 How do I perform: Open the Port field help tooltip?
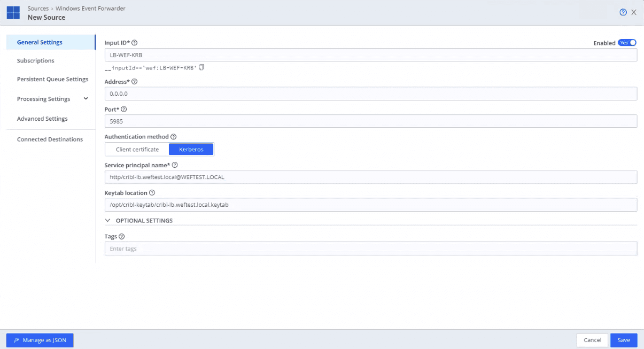[124, 109]
